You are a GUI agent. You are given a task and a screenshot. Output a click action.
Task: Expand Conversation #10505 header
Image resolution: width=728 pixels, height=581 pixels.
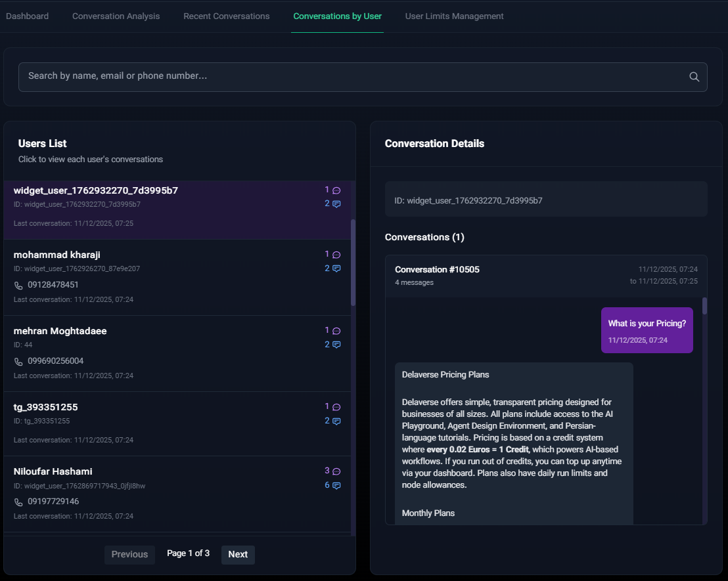coord(437,270)
